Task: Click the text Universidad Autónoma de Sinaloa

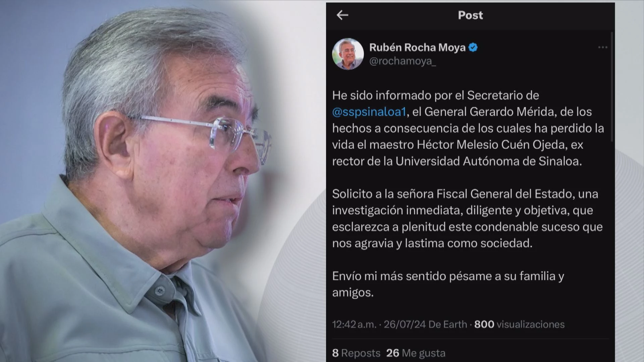Action: 489,161
